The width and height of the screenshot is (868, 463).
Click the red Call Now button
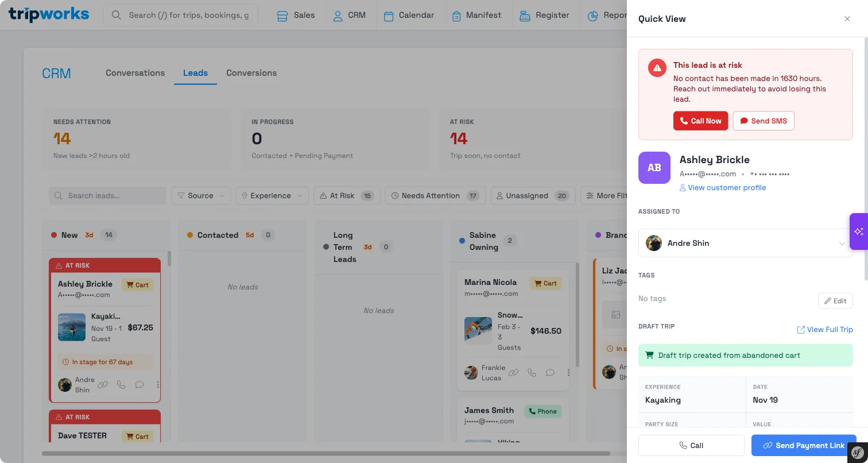(x=700, y=121)
